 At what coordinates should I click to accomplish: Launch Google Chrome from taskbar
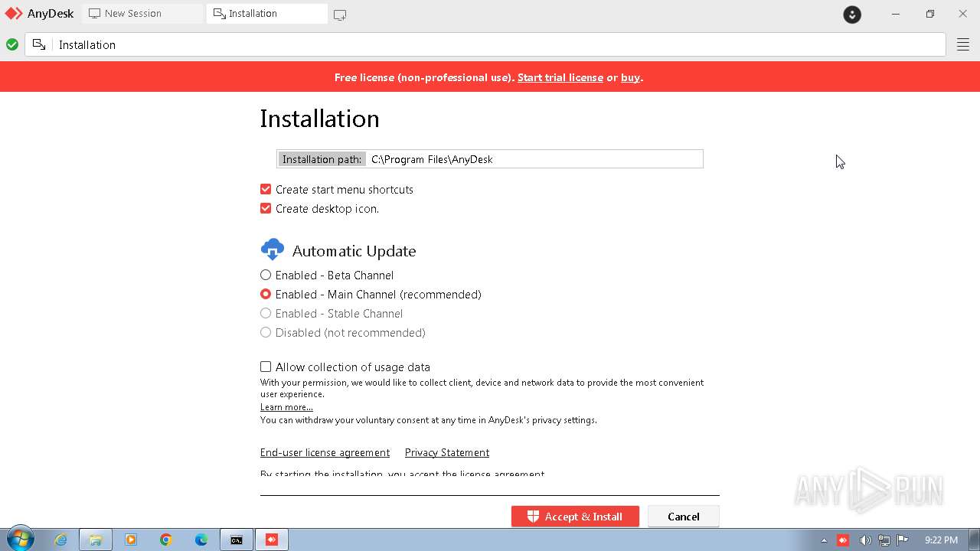coord(166,540)
